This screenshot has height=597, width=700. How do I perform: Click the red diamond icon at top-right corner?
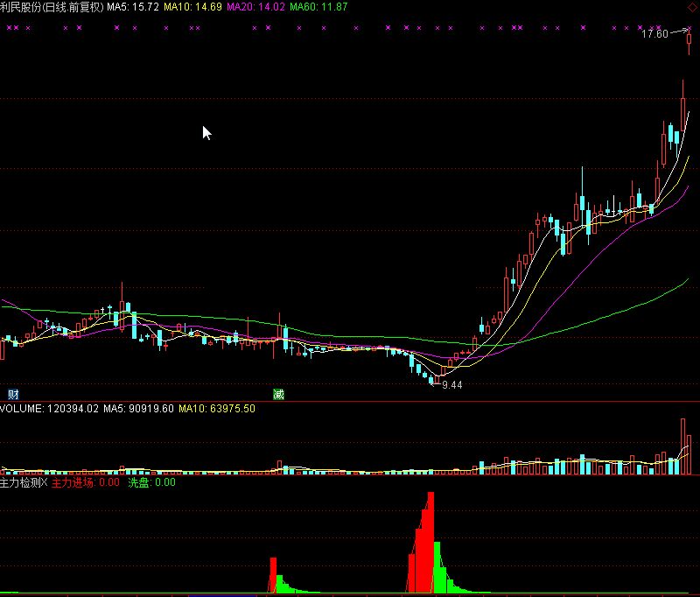point(692,7)
